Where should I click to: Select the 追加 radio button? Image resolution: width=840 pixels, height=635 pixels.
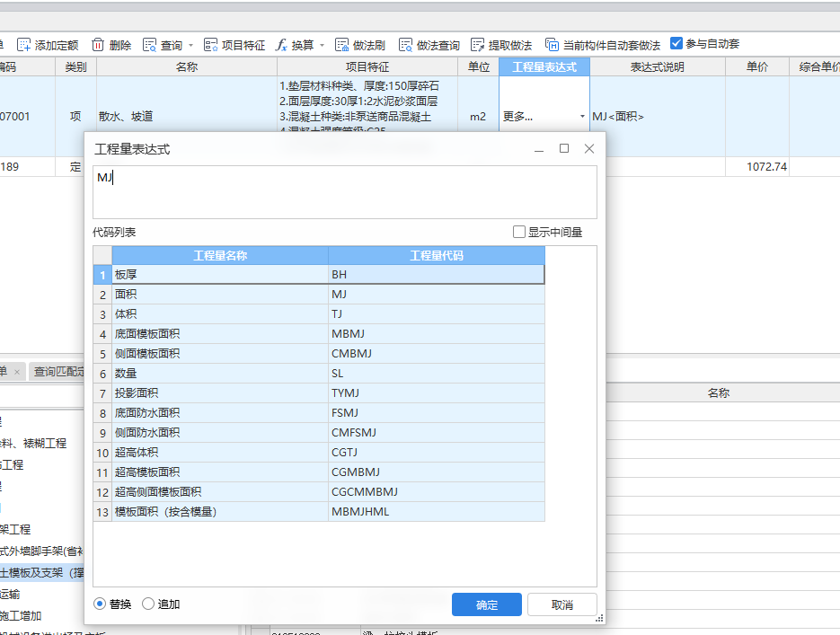(x=148, y=604)
